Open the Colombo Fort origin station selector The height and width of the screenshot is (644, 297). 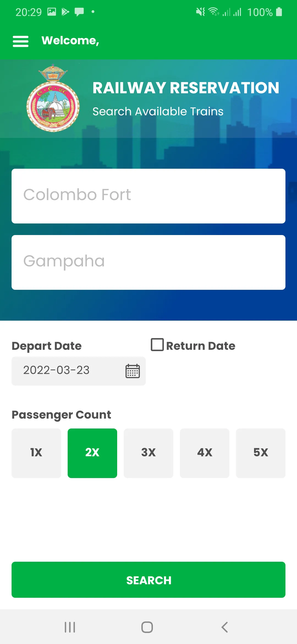148,196
